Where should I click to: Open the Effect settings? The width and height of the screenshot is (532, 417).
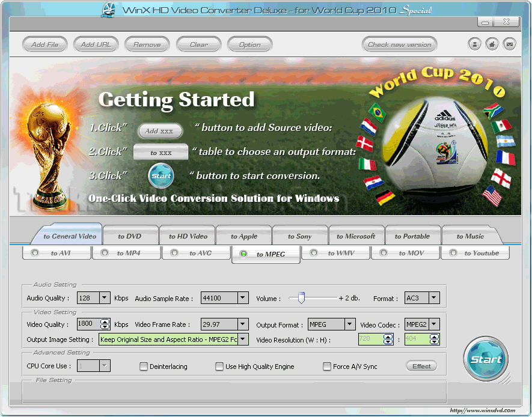click(421, 366)
